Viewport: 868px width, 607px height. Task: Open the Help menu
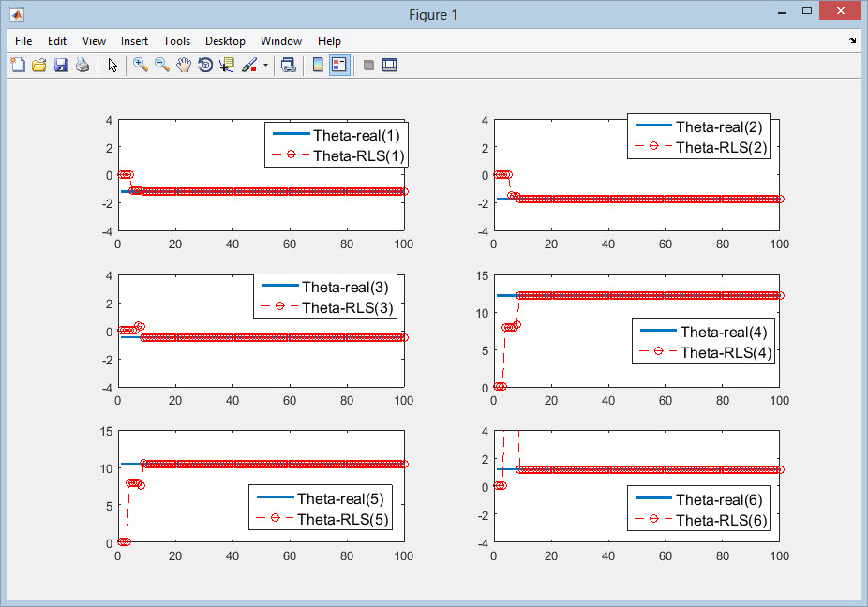[x=329, y=41]
